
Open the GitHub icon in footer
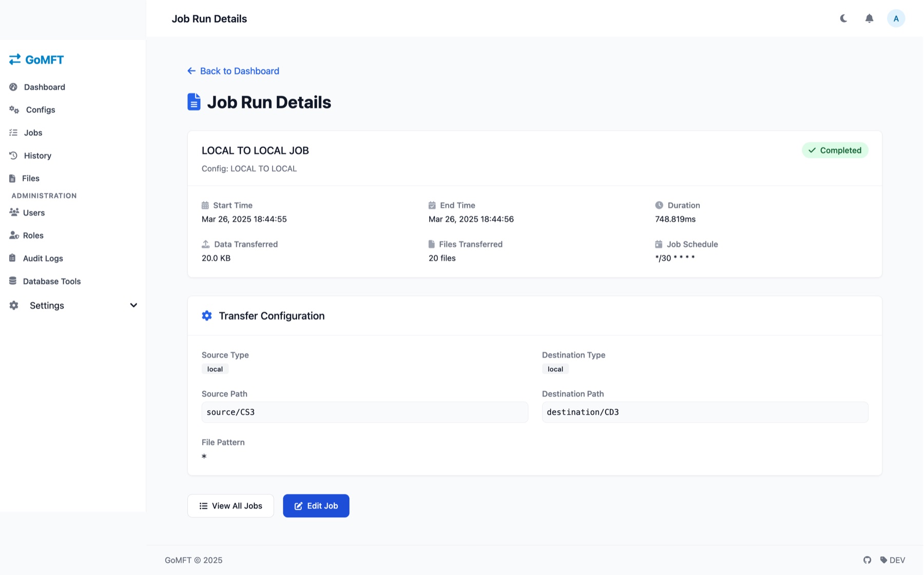point(867,560)
